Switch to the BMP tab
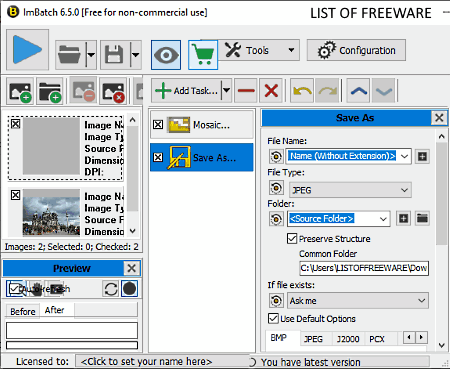The width and height of the screenshot is (450, 369). tap(278, 338)
